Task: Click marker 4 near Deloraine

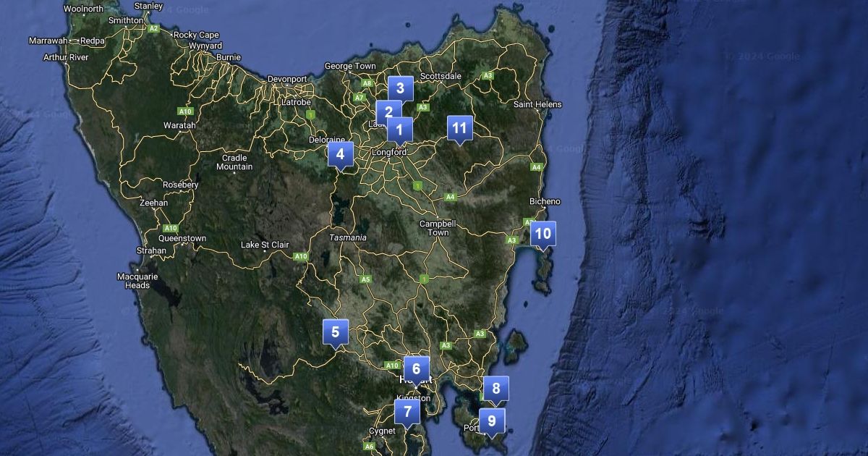Action: point(340,153)
